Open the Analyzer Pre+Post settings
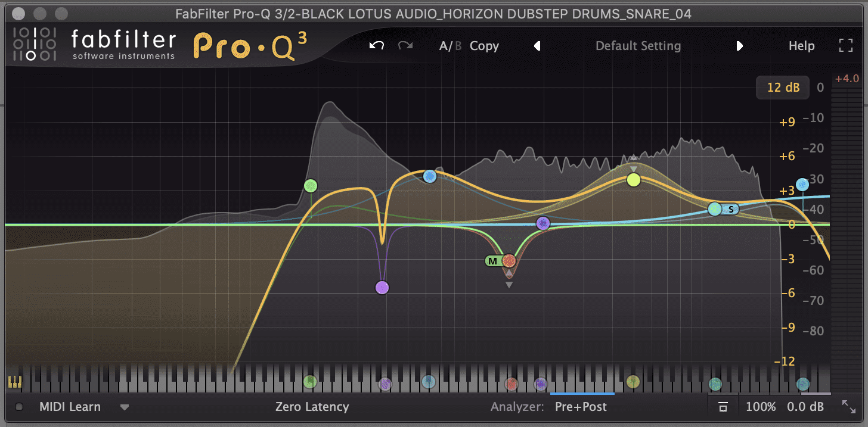Image resolution: width=868 pixels, height=427 pixels. (x=581, y=407)
